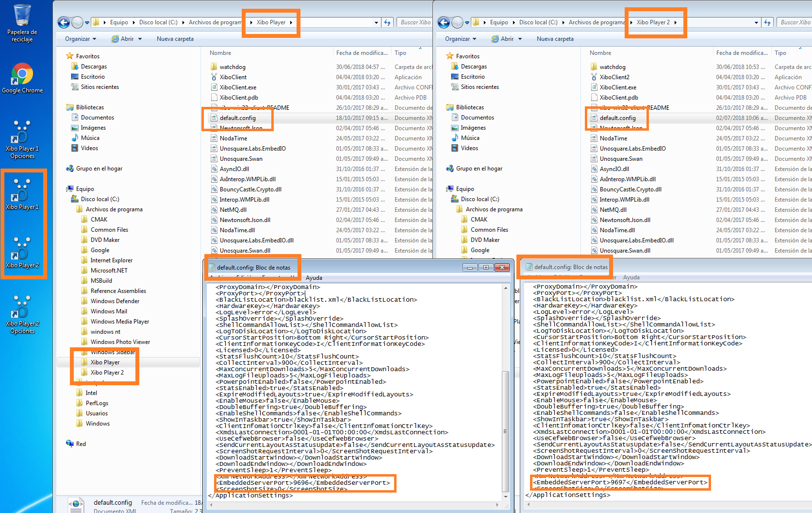Screen dimensions: 812x513
Task: Select Xibo Player folder in left tree
Action: (x=105, y=362)
